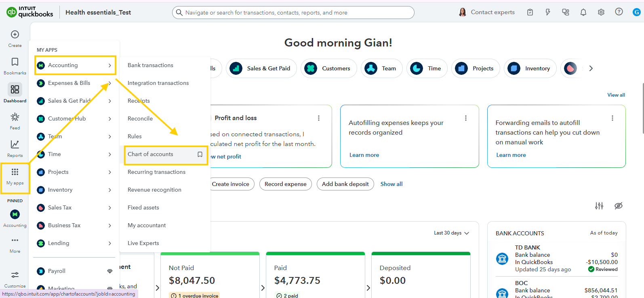The height and width of the screenshot is (298, 644).
Task: Click the Record expense button
Action: [285, 184]
